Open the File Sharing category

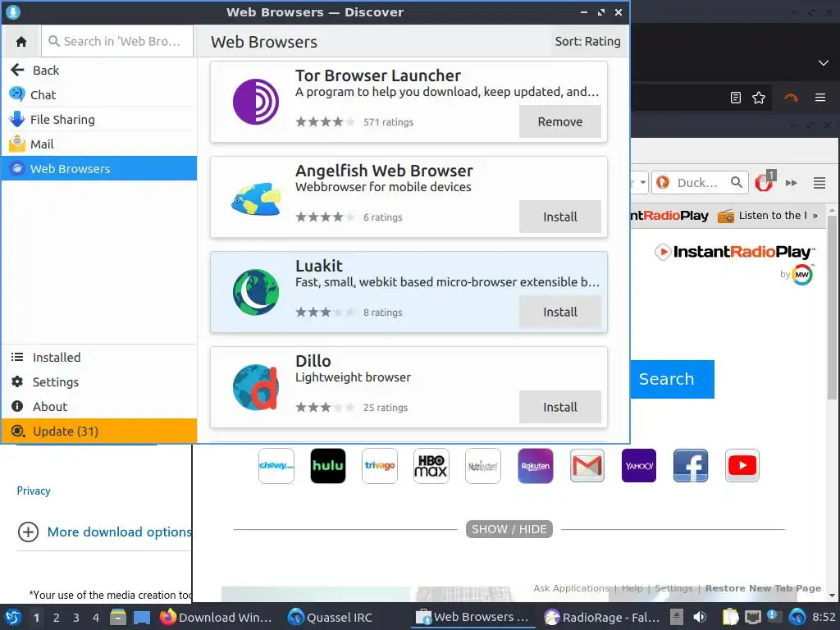(99, 120)
